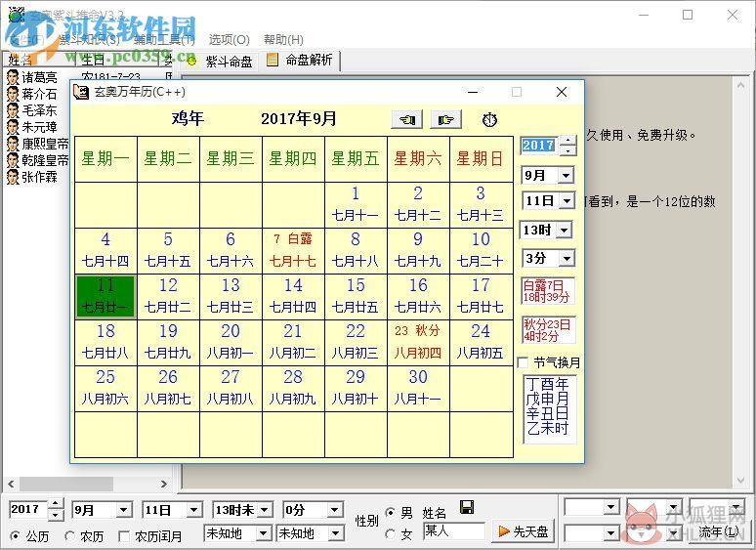Increase year with calendar spinner up arrow
756x550 pixels.
(x=568, y=141)
